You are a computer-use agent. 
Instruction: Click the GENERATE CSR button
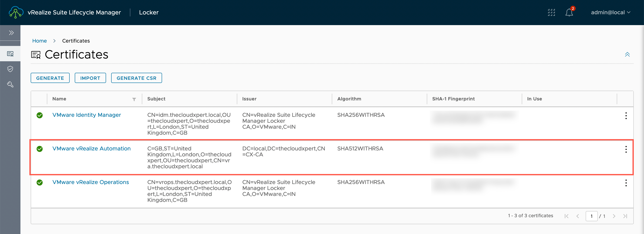pos(136,78)
